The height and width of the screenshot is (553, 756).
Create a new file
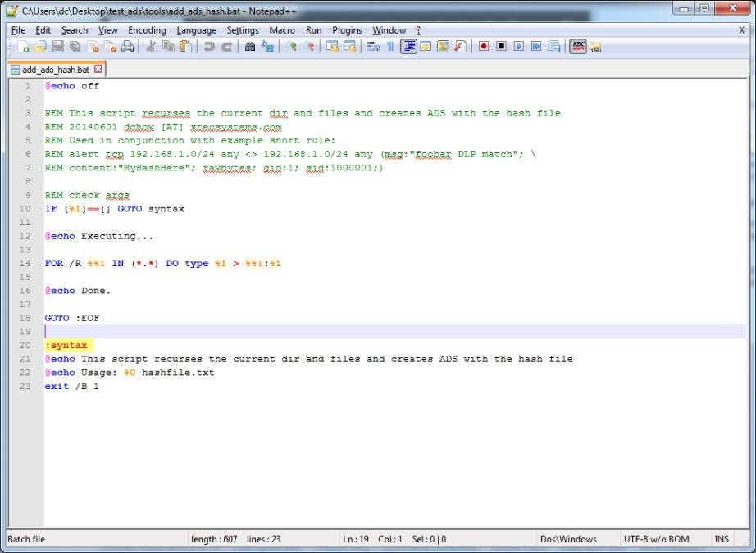click(x=21, y=47)
